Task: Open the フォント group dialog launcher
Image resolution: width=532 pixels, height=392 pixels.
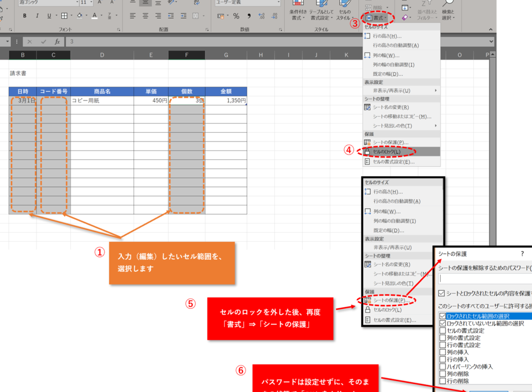Action: [x=119, y=30]
